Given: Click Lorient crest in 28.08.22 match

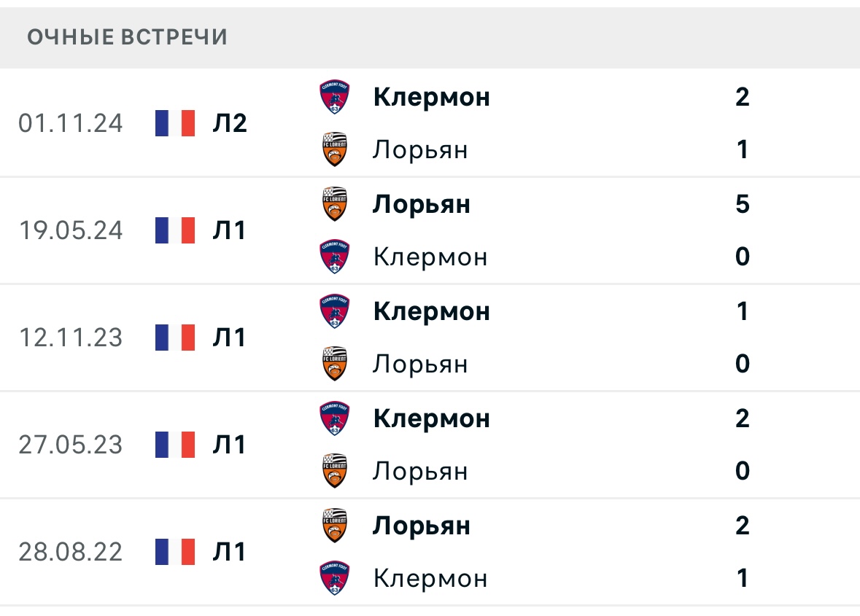Looking at the screenshot, I should [335, 526].
